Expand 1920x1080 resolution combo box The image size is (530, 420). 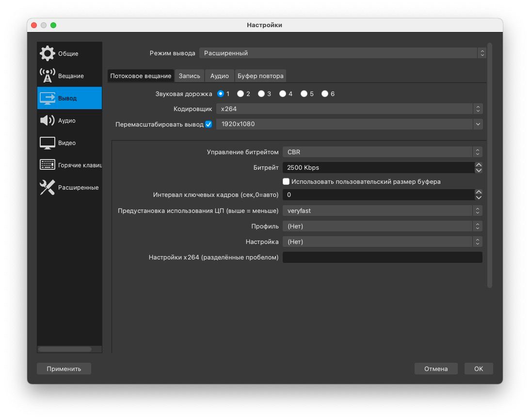[478, 124]
